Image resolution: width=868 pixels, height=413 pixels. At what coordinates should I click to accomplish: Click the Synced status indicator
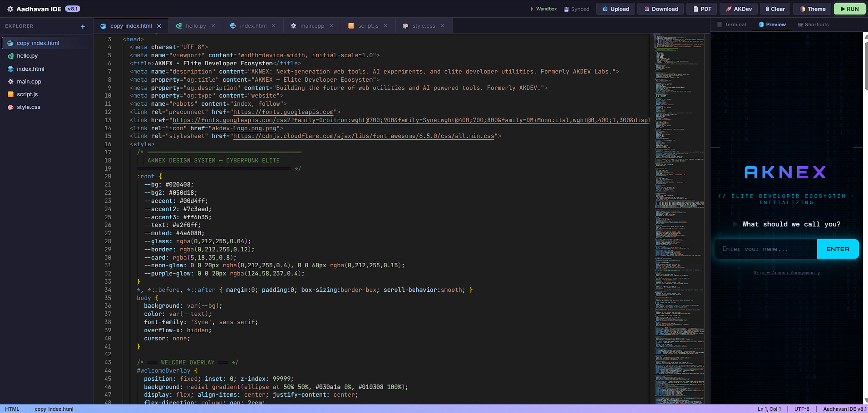[x=577, y=9]
